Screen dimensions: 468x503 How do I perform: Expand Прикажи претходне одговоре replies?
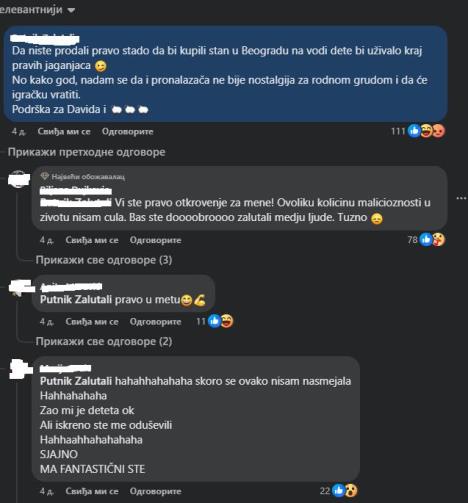click(86, 152)
